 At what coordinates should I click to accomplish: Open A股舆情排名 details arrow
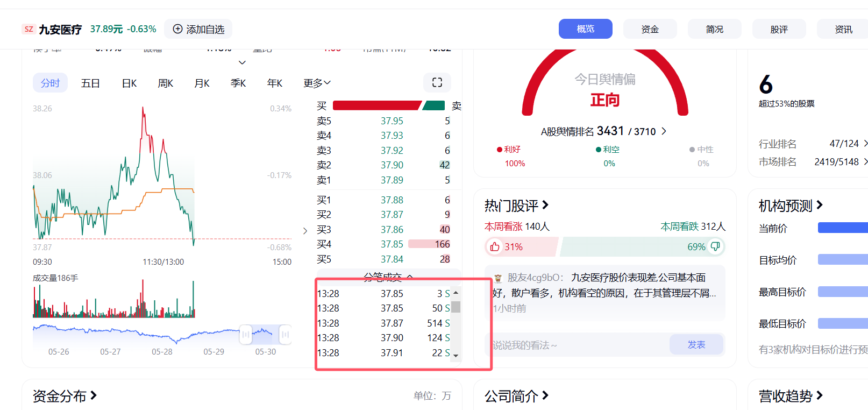tap(664, 131)
